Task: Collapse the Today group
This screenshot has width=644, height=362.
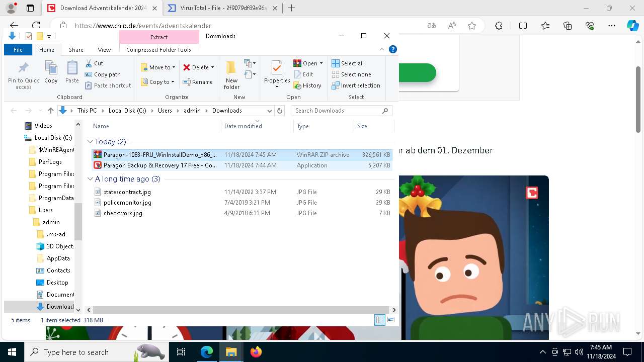Action: tap(90, 142)
